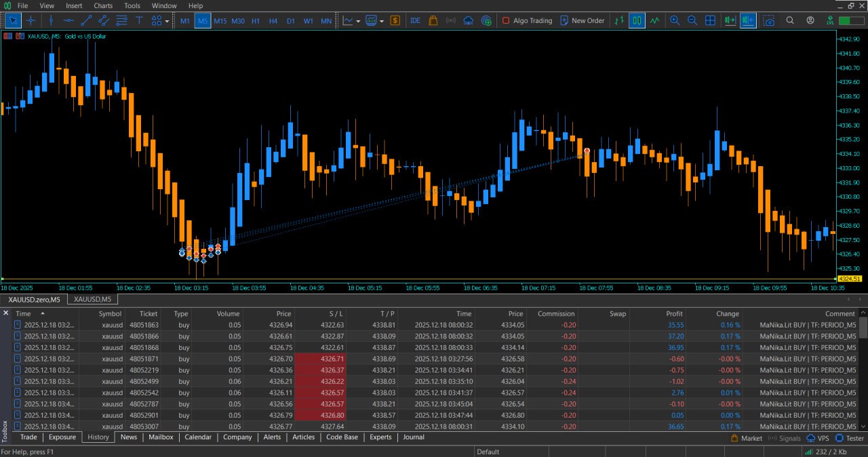Image resolution: width=868 pixels, height=457 pixels.
Task: Click the history table vertical scrollbar
Action: pyautogui.click(x=863, y=370)
